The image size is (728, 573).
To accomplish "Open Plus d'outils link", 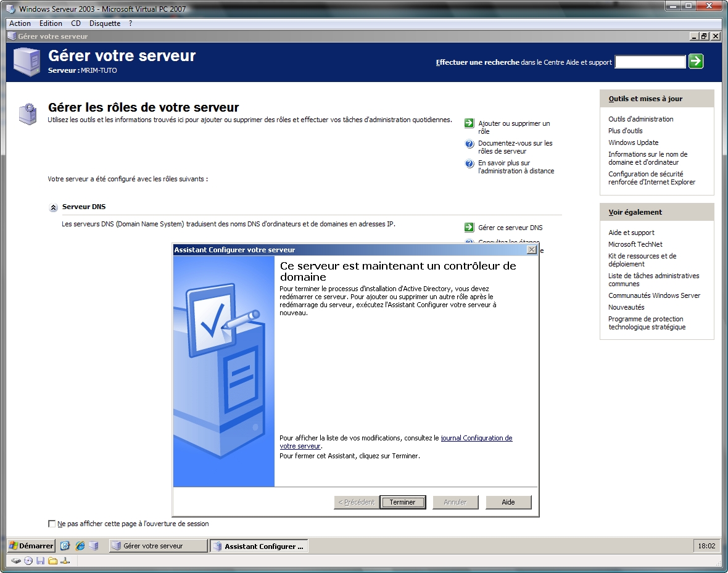I will pos(626,131).
